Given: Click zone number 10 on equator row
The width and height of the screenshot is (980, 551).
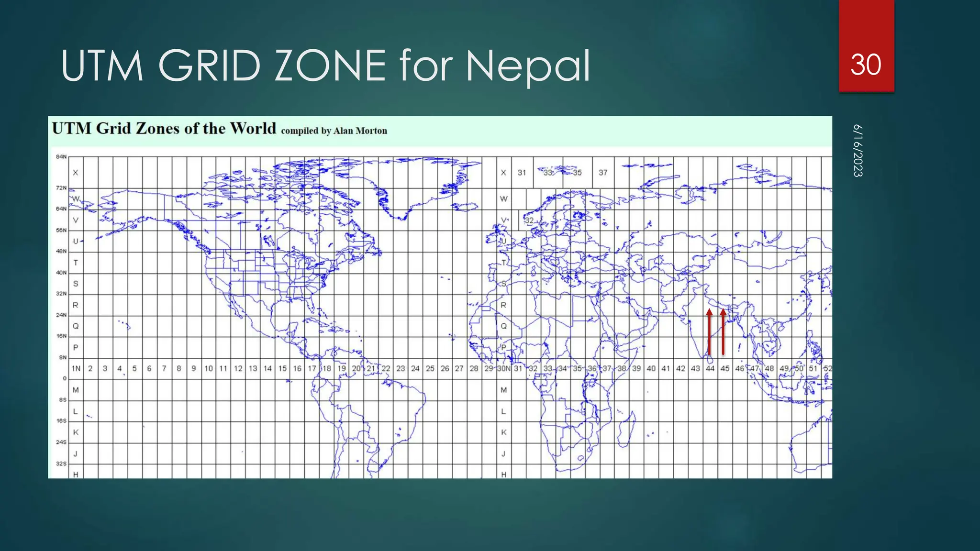Looking at the screenshot, I should [209, 368].
